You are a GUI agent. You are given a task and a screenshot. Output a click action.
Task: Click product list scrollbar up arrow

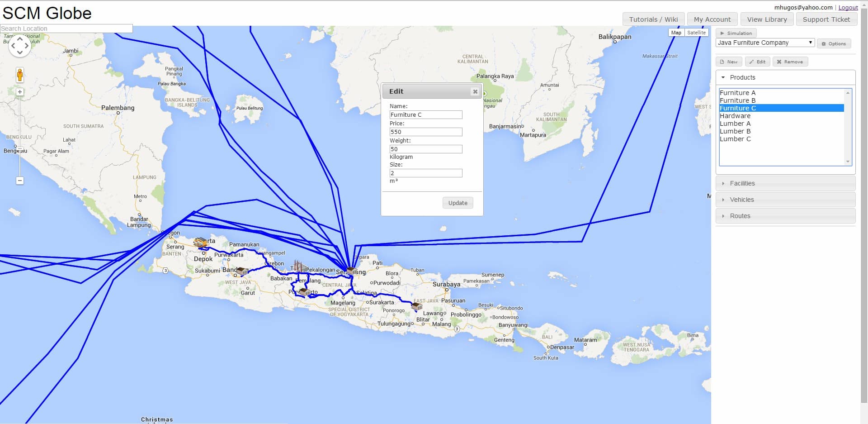pyautogui.click(x=848, y=93)
